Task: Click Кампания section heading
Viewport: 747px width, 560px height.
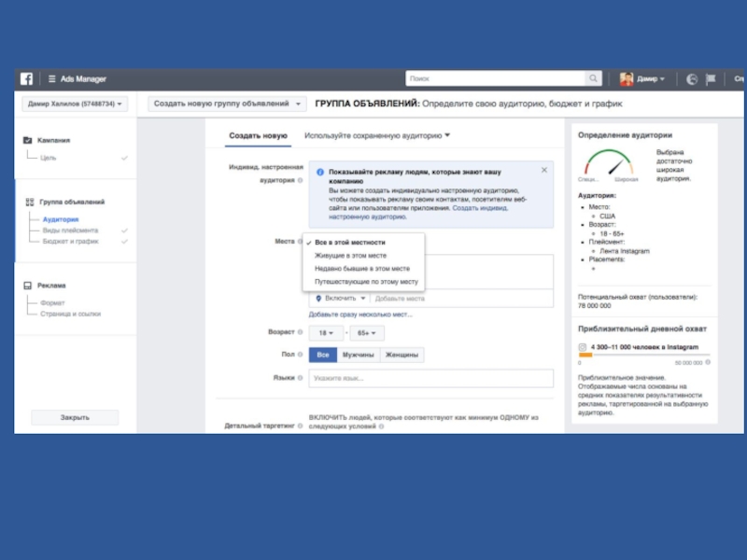Action: [x=54, y=140]
